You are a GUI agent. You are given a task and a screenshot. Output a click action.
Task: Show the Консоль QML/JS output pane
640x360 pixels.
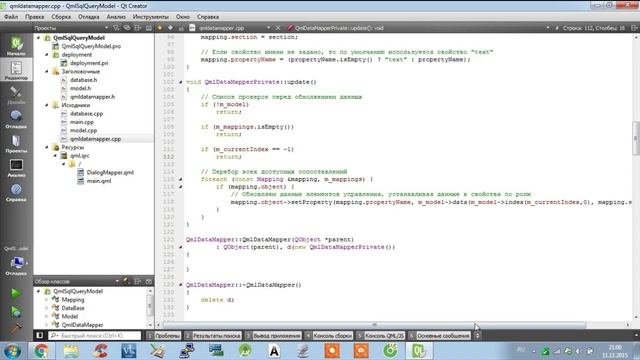click(380, 336)
